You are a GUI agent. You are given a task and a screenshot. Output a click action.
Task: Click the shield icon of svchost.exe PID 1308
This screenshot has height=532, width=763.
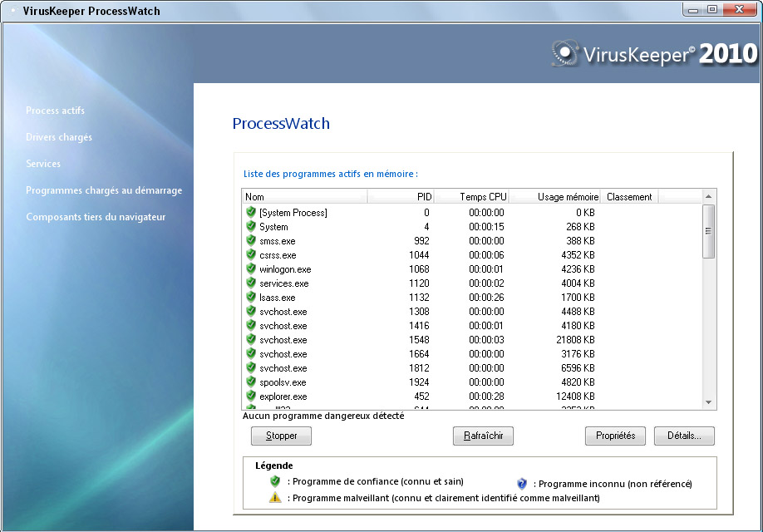[x=251, y=311]
